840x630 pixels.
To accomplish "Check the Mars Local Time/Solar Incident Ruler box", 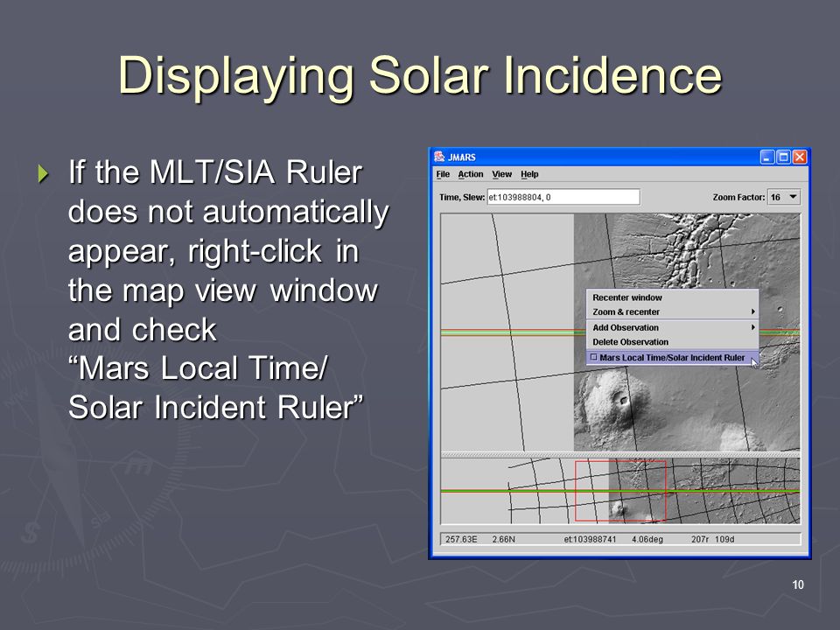I will (593, 357).
